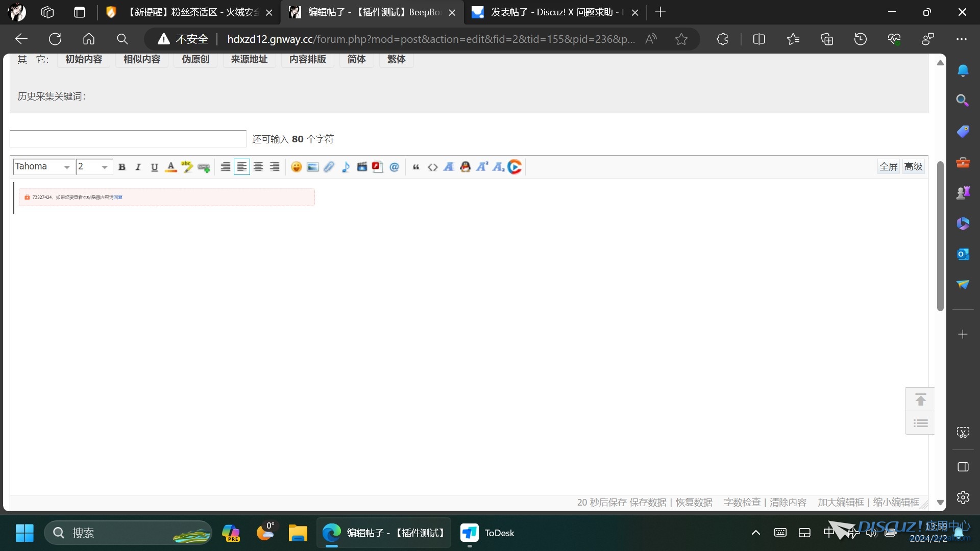Insert a quote block icon

point(416,167)
